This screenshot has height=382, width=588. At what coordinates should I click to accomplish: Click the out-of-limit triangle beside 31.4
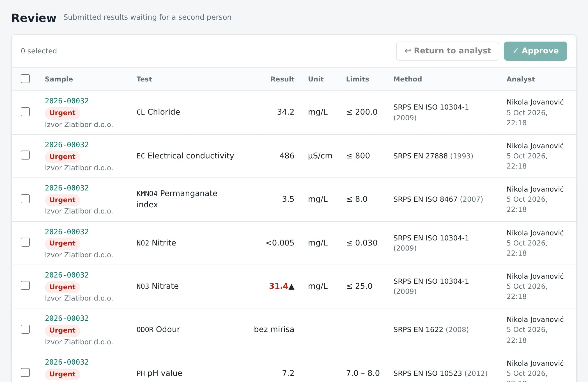coord(292,286)
